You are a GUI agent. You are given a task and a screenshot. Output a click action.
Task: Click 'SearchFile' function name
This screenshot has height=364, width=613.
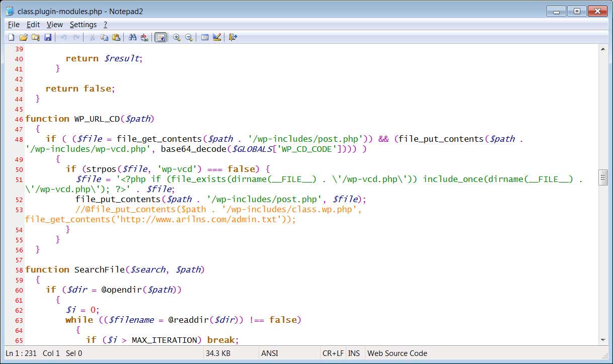tap(100, 270)
